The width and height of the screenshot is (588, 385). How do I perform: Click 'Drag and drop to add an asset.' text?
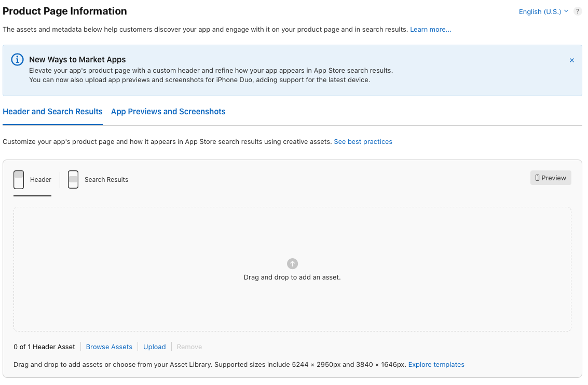pyautogui.click(x=292, y=277)
